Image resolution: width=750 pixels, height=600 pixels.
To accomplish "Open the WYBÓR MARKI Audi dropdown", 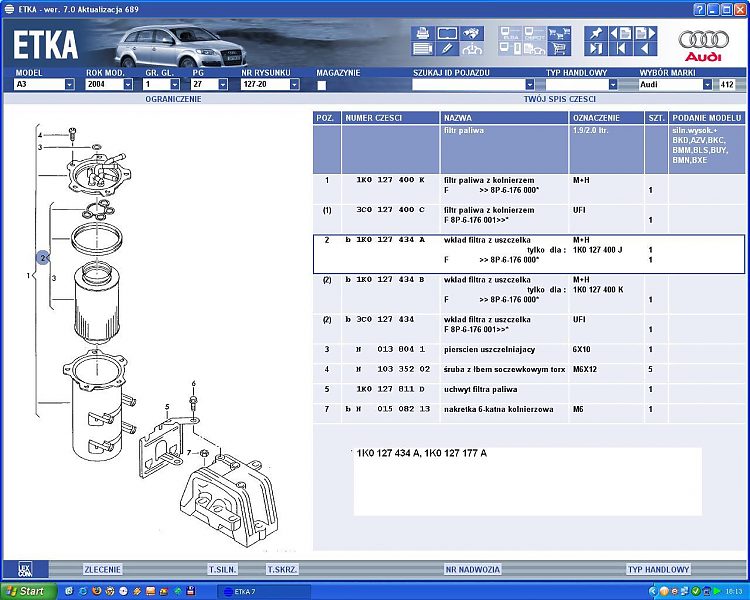I will coord(707,84).
